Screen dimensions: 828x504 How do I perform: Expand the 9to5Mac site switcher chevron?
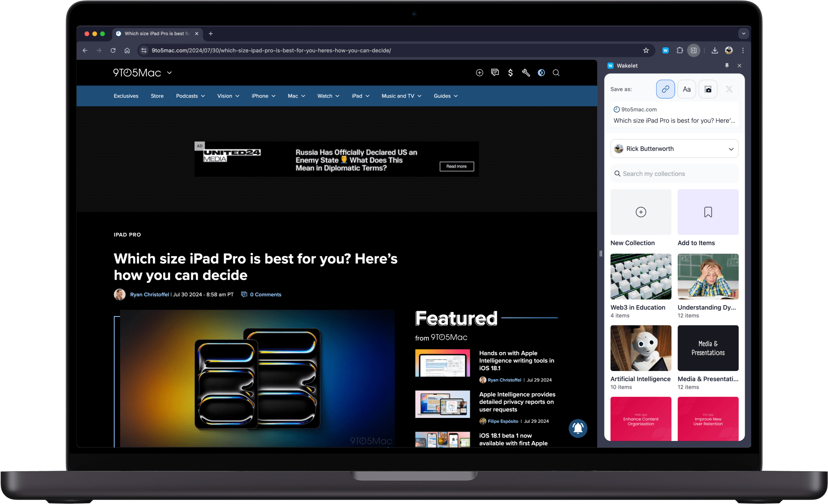[169, 73]
